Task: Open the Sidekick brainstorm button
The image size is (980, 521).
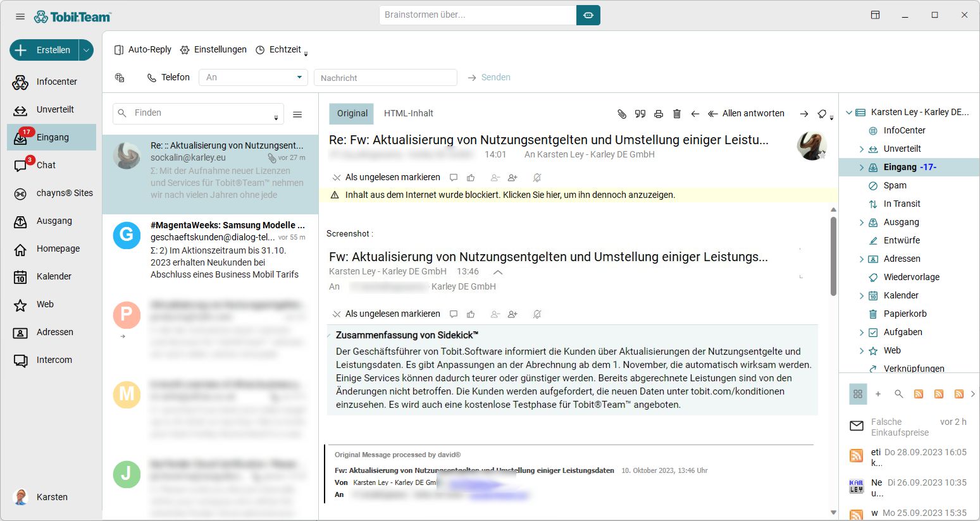Action: (588, 15)
